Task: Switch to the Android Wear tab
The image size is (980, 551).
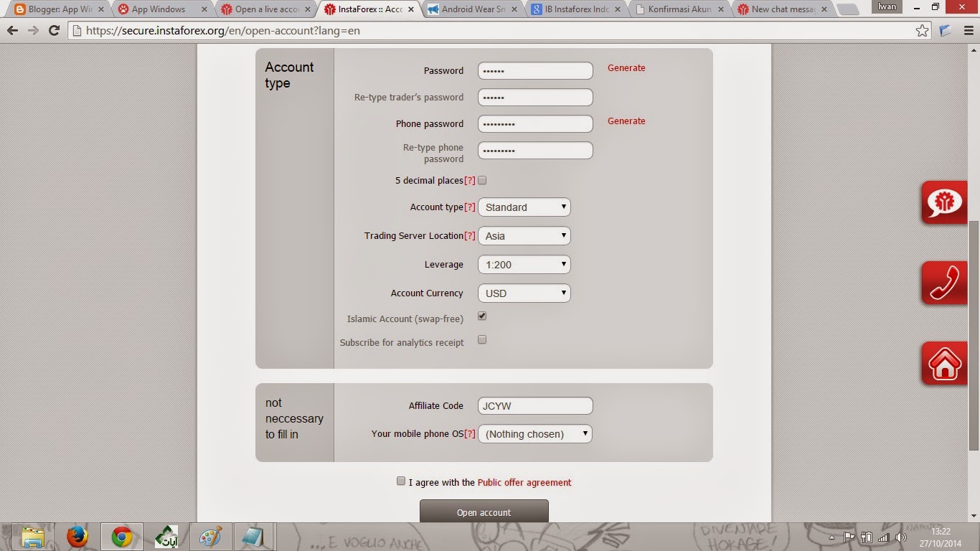Action: click(x=471, y=9)
